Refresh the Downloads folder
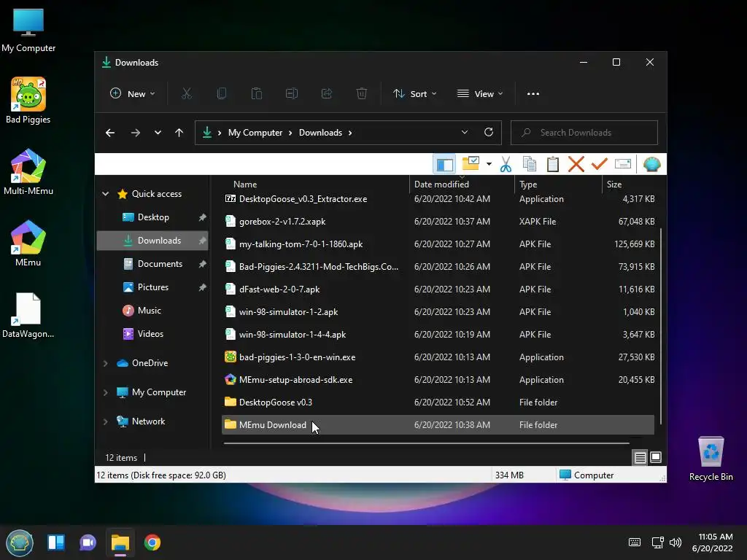 (489, 133)
